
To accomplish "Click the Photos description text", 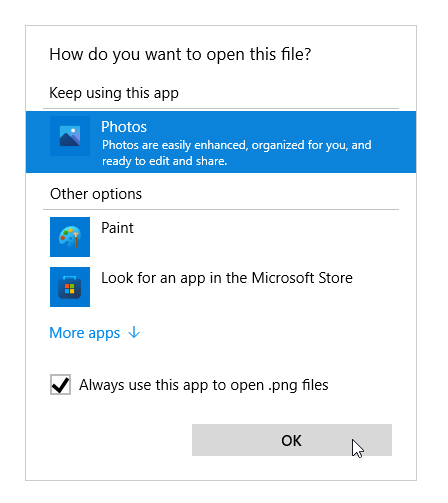I will pos(237,153).
